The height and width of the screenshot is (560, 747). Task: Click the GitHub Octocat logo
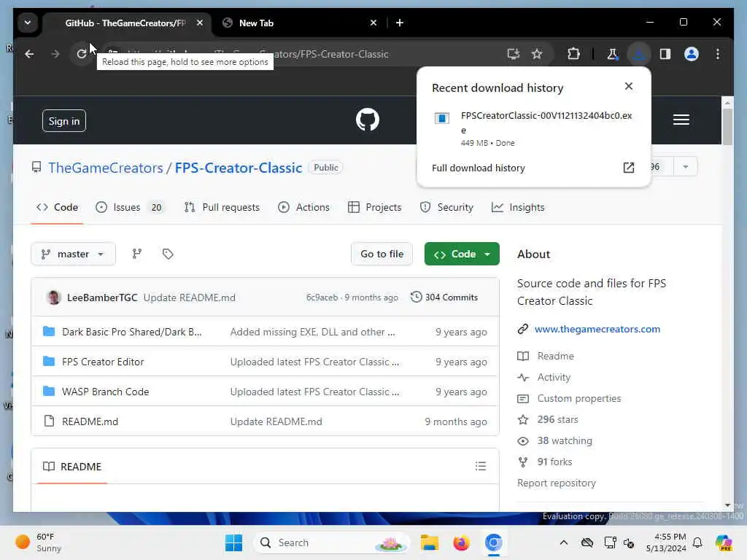[x=368, y=120]
